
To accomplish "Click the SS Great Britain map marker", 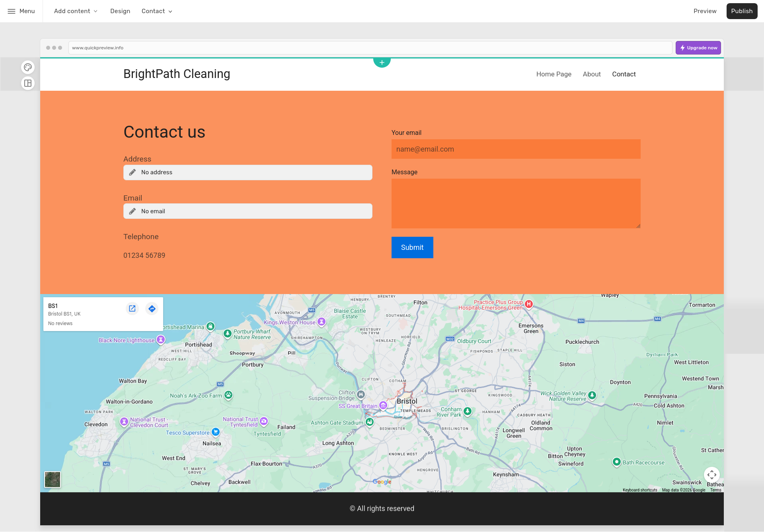I will (383, 405).
